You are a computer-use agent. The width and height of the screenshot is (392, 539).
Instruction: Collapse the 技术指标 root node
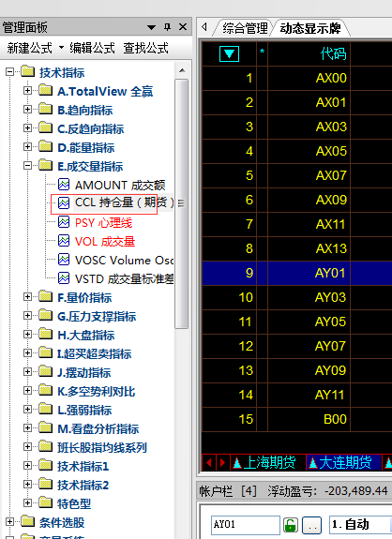[x=9, y=72]
